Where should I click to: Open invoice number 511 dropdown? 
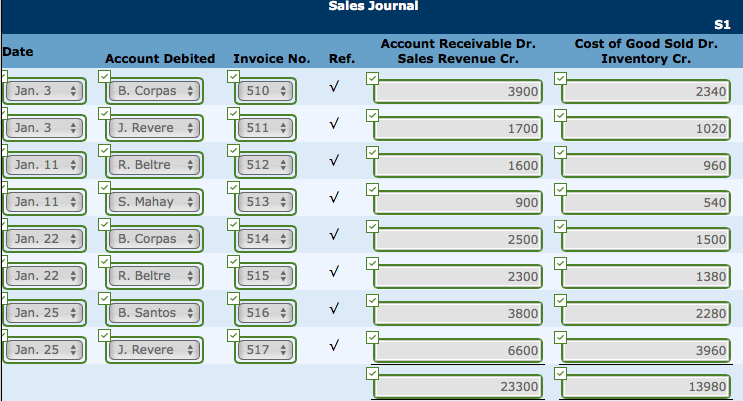[x=265, y=128]
